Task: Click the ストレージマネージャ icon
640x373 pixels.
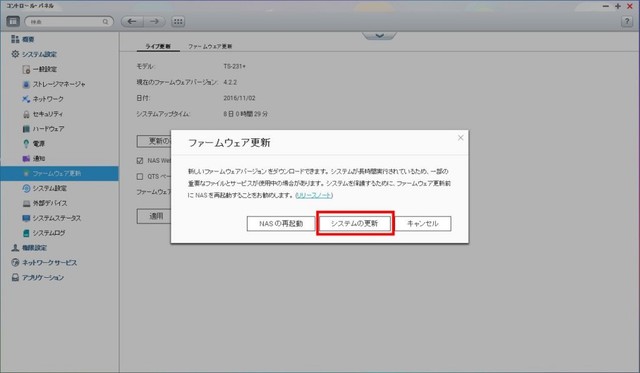Action: pyautogui.click(x=26, y=84)
